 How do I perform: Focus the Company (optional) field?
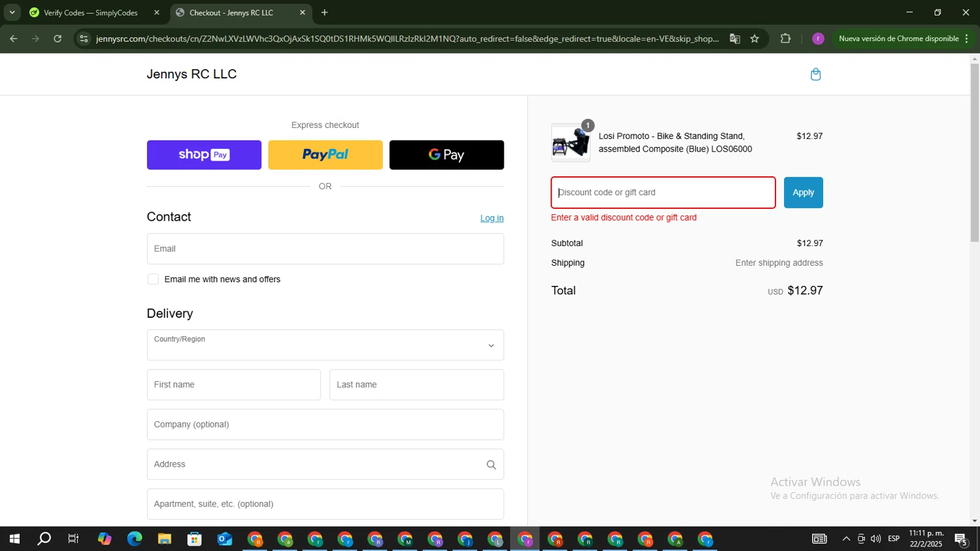(x=325, y=424)
